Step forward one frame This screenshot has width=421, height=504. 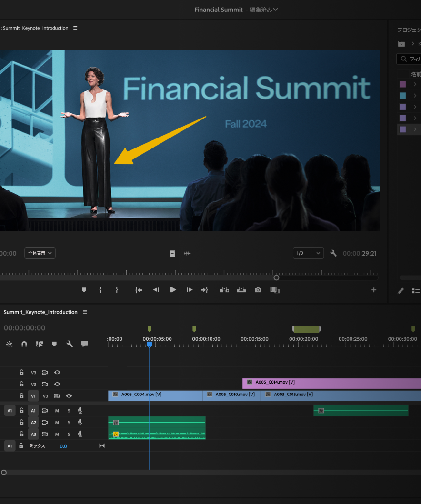190,290
